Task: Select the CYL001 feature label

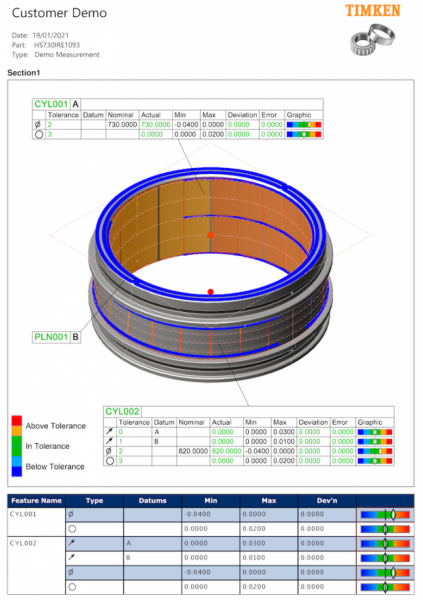Action: pos(51,104)
